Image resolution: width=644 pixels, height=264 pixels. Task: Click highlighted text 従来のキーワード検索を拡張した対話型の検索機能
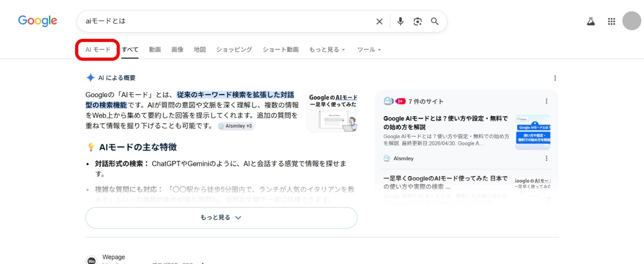pos(190,100)
